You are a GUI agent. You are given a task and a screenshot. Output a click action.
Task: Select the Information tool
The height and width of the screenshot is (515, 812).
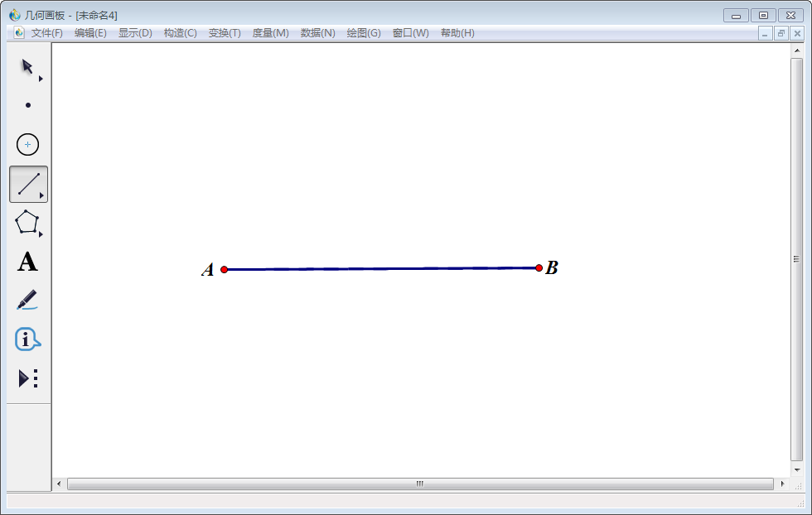[x=27, y=339]
